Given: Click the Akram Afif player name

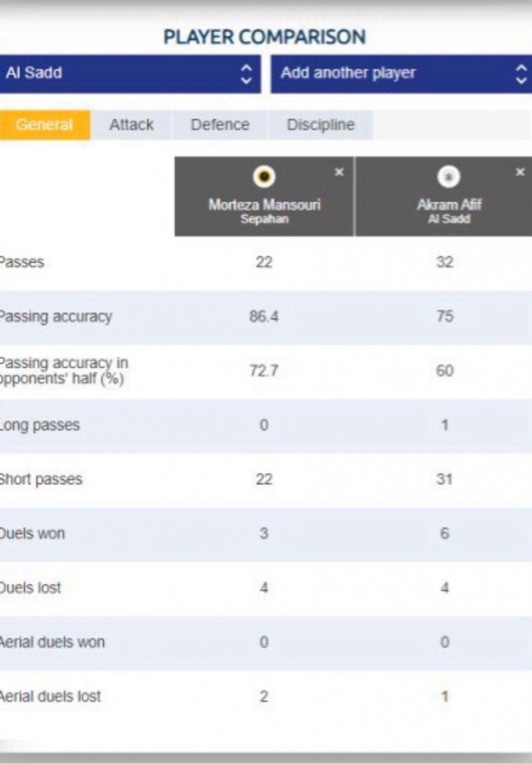Looking at the screenshot, I should (448, 205).
